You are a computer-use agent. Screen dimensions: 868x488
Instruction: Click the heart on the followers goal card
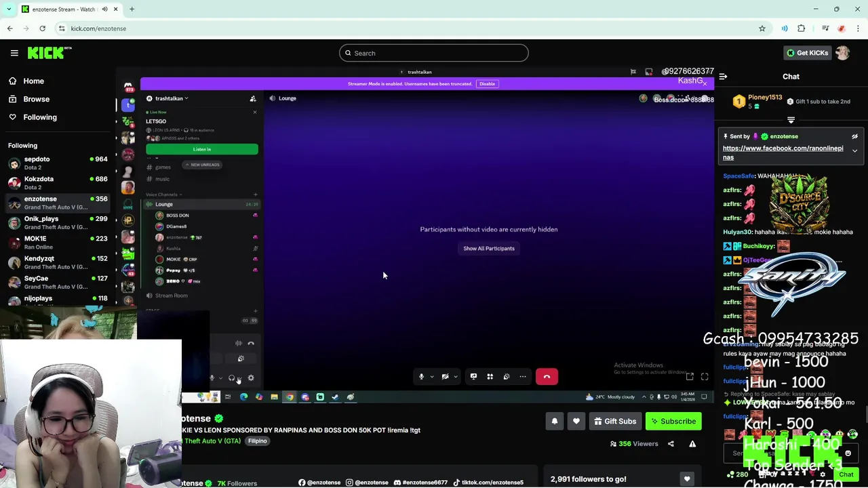(687, 479)
